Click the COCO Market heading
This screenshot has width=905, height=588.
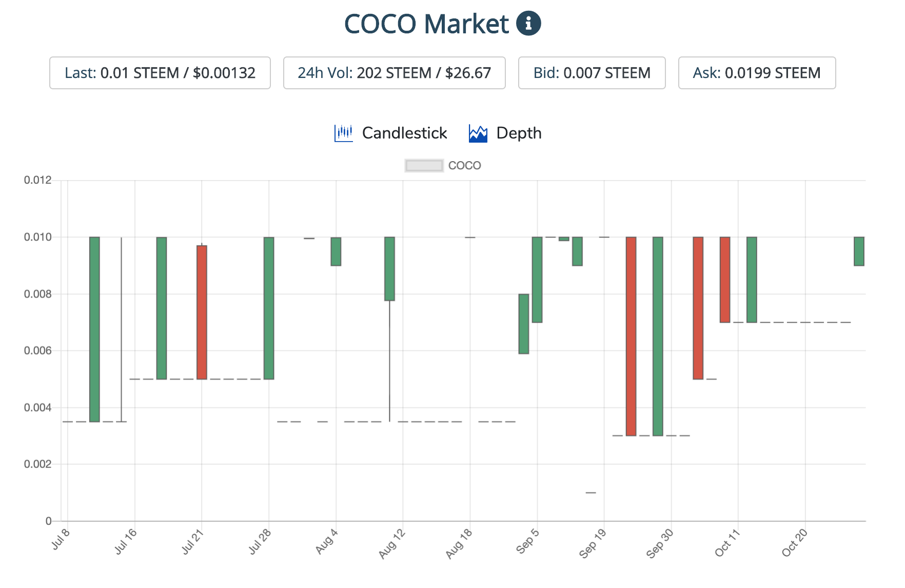(x=426, y=24)
